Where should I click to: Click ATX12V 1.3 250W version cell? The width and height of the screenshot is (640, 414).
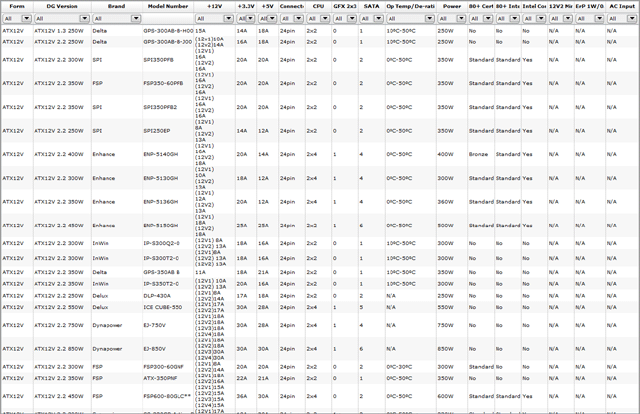coord(59,31)
